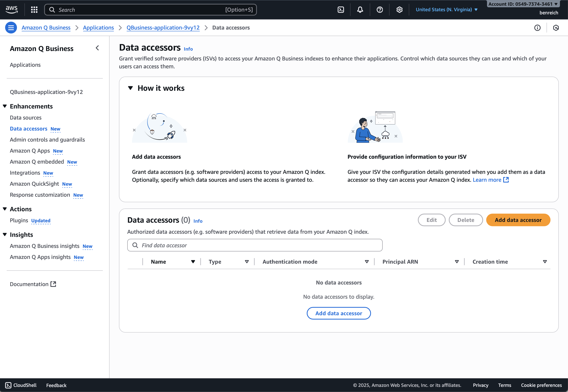
Task: Collapse the How it works section
Action: click(x=130, y=88)
